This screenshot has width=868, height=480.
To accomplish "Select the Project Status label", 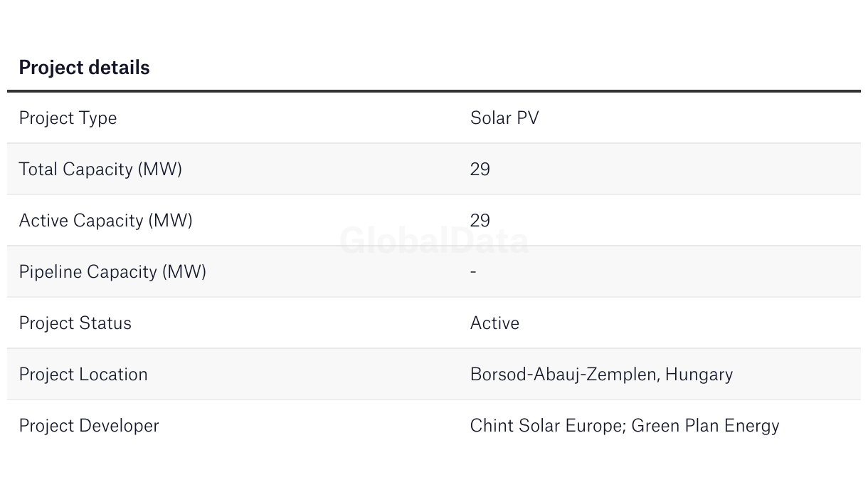I will pyautogui.click(x=75, y=323).
